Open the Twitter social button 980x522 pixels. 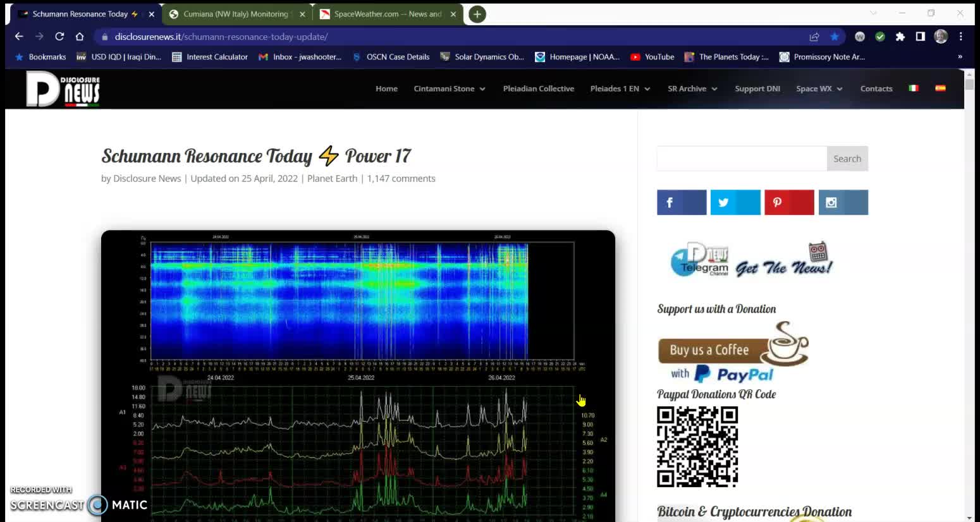coord(735,202)
